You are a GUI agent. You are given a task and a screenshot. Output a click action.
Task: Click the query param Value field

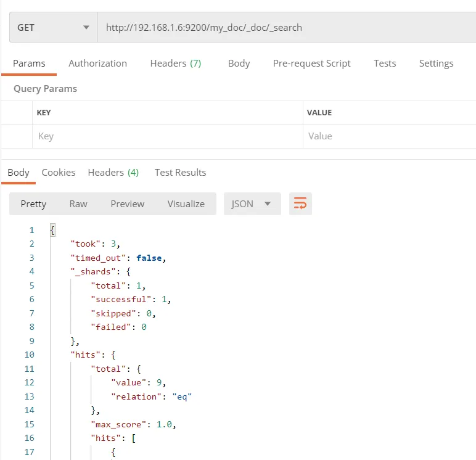coord(388,136)
